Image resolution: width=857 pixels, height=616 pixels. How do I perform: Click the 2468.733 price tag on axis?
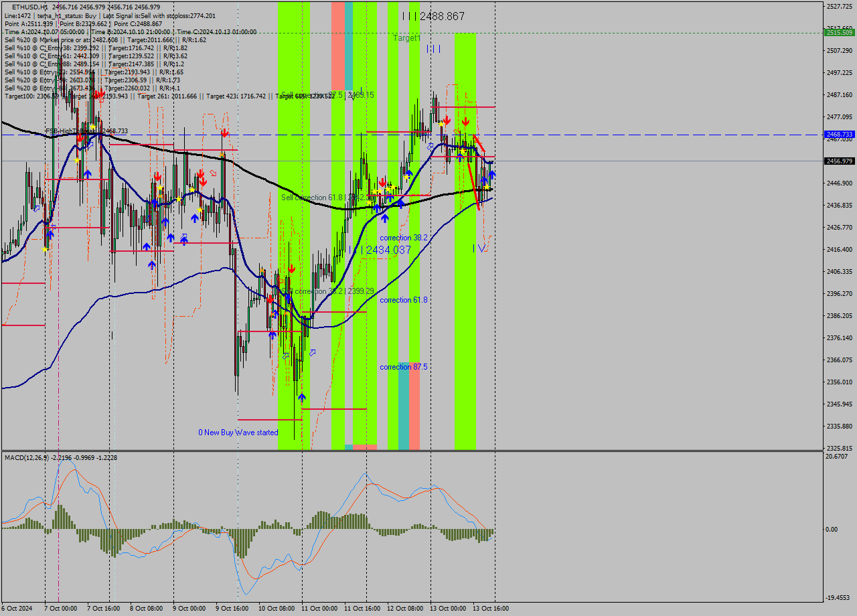[839, 134]
